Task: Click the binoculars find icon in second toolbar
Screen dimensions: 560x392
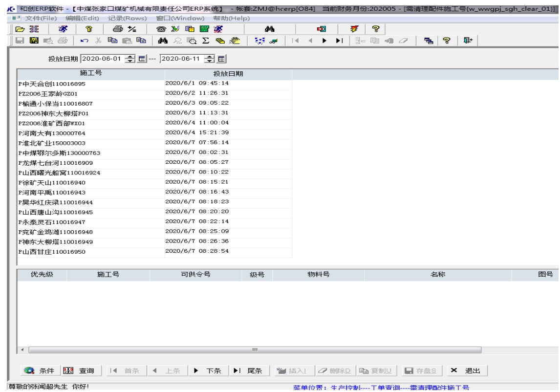Action: (x=163, y=41)
